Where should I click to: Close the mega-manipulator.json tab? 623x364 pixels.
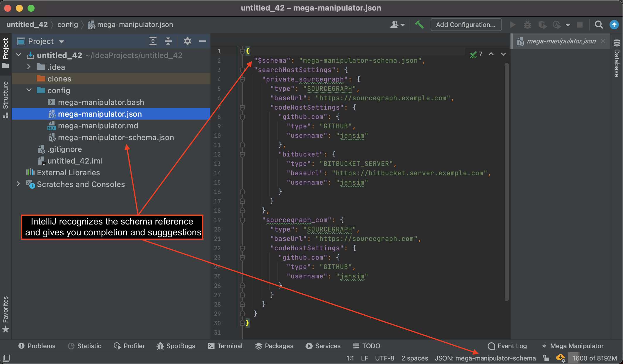point(603,41)
